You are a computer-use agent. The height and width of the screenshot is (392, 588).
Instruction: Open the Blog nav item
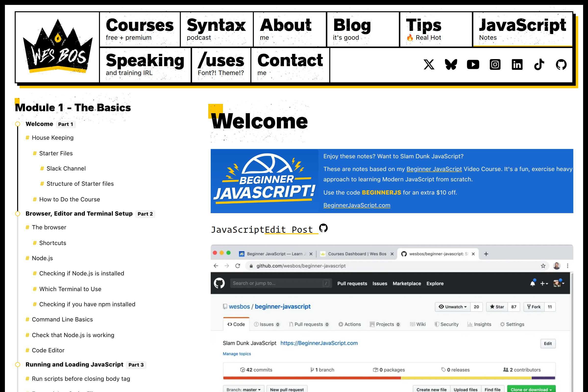pos(363,29)
